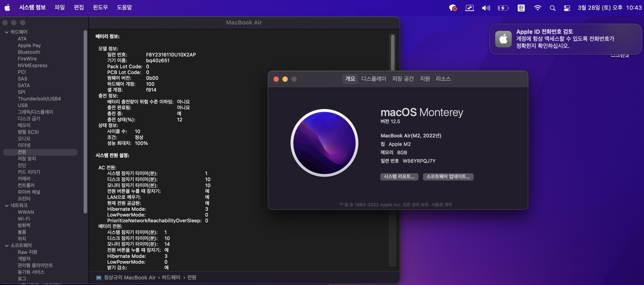Select Wi-Fi in the network sidebar list
Image resolution: width=644 pixels, height=285 pixels.
tap(24, 219)
